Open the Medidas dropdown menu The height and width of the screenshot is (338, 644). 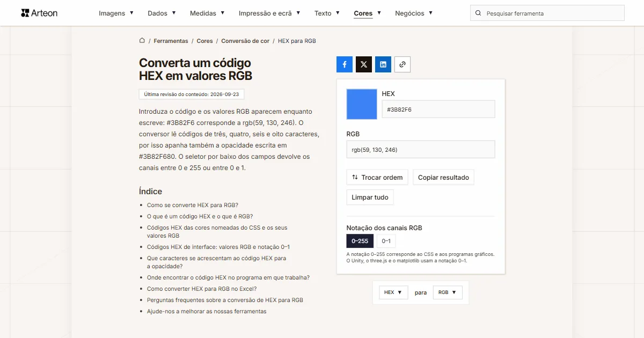pos(207,13)
